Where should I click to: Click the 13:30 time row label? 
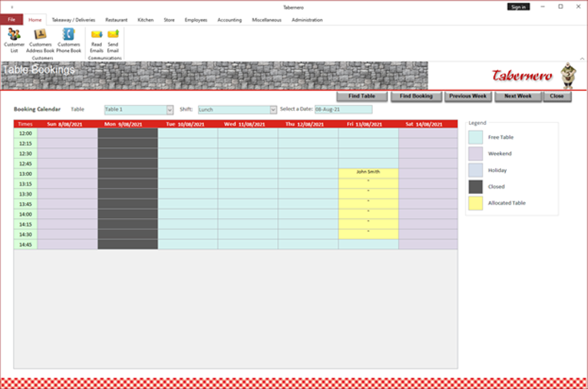25,194
